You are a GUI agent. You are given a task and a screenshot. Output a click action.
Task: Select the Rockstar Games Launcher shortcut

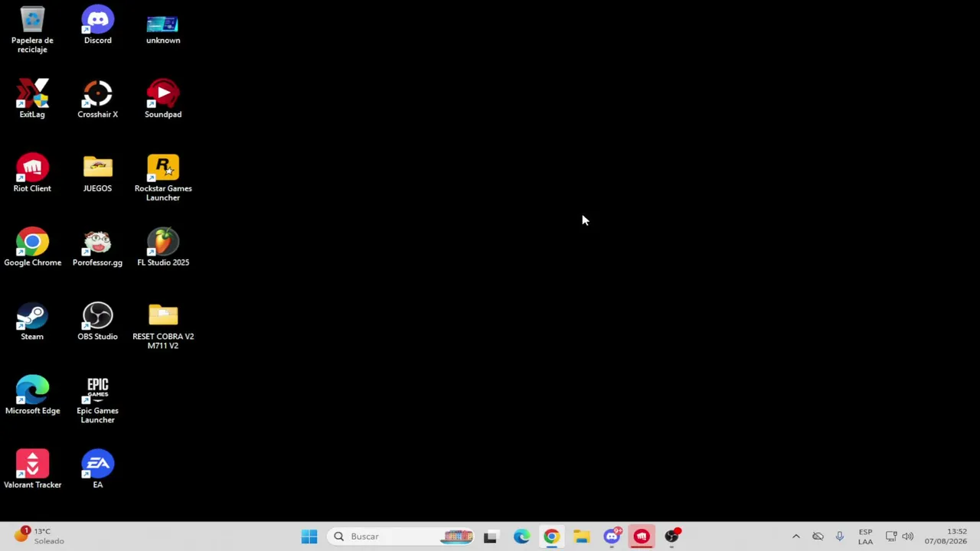click(x=163, y=178)
